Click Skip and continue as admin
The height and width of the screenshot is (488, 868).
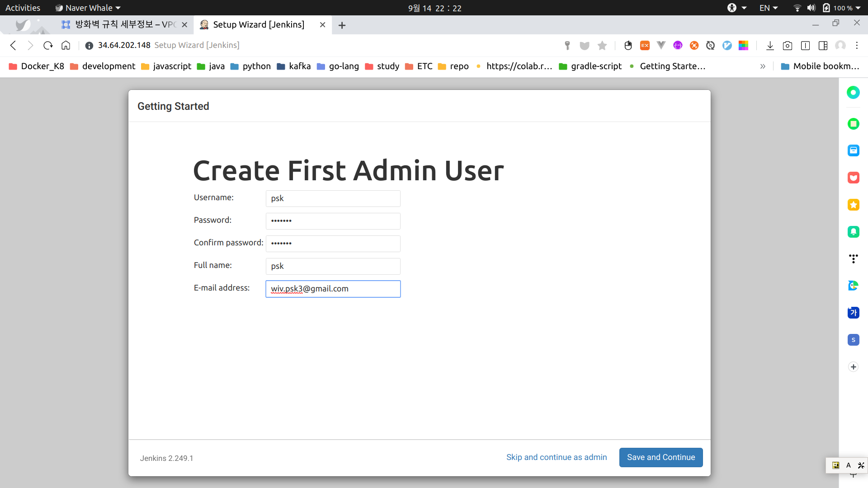click(556, 457)
